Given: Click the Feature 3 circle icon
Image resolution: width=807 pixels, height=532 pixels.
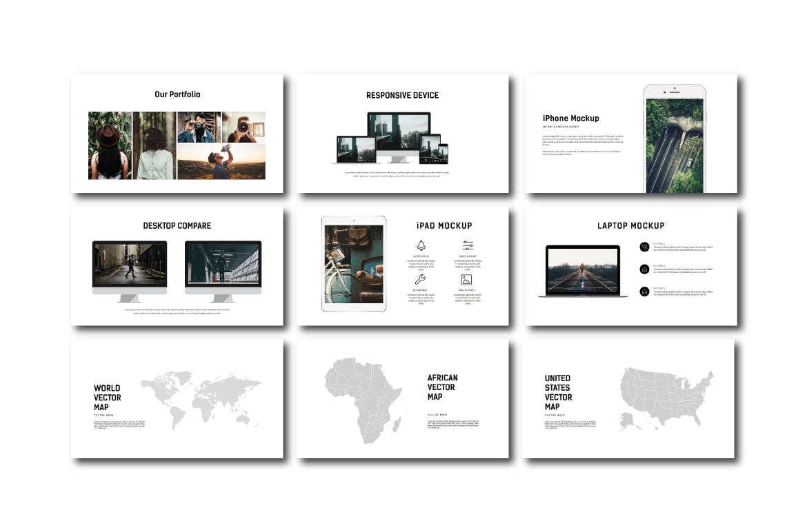Looking at the screenshot, I should 644,291.
